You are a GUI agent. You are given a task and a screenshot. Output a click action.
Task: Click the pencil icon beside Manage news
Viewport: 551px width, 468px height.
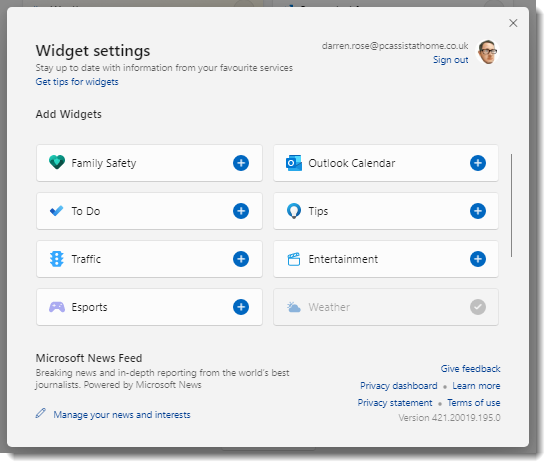coord(41,413)
